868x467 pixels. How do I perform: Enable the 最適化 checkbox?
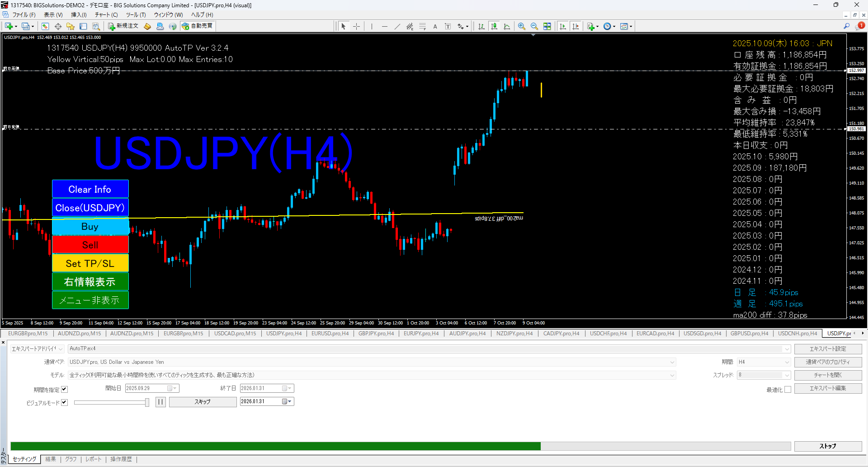click(x=788, y=390)
